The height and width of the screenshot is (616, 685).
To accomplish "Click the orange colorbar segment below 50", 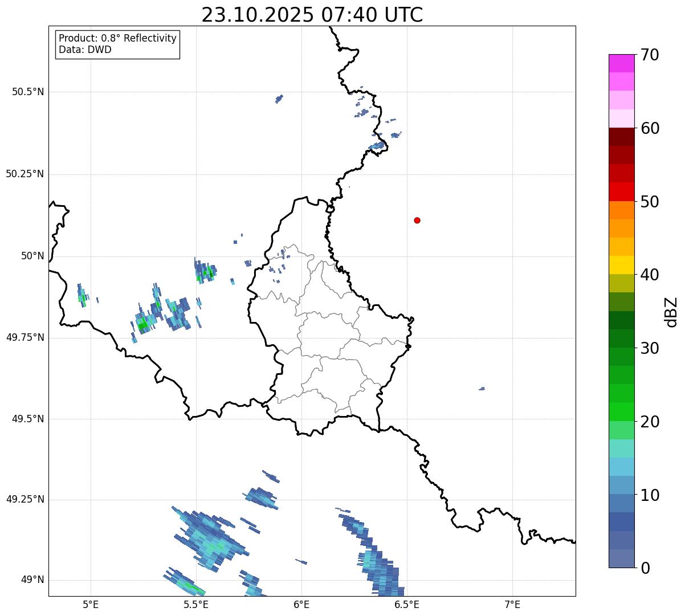I will tap(621, 210).
